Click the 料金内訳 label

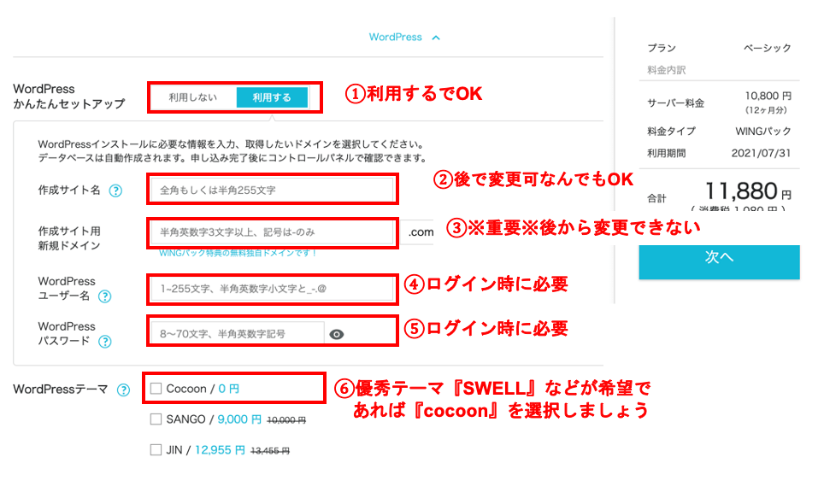tap(667, 70)
